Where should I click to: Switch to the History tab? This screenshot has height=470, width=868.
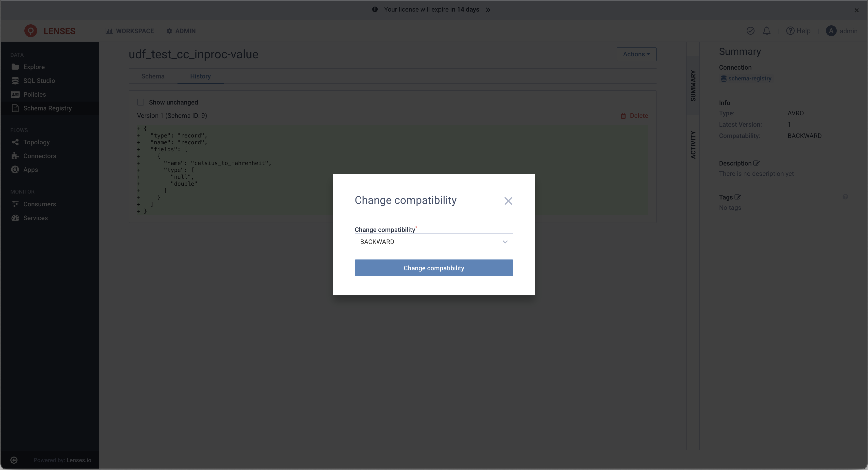200,76
